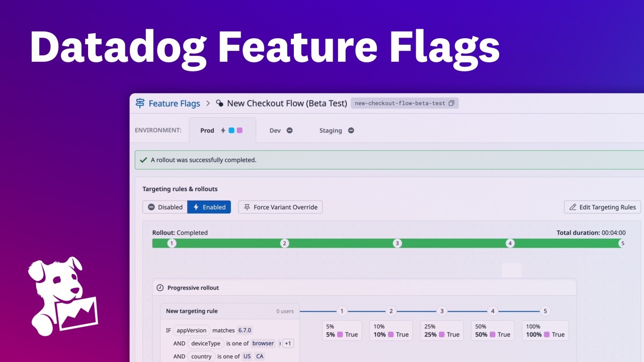The image size is (644, 362).
Task: Set the flag to Disabled
Action: [165, 207]
